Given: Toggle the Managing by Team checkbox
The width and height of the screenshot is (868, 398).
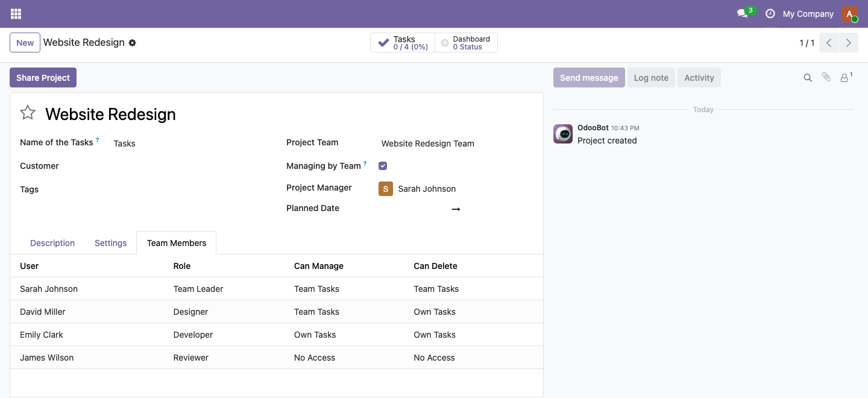Looking at the screenshot, I should [x=383, y=166].
